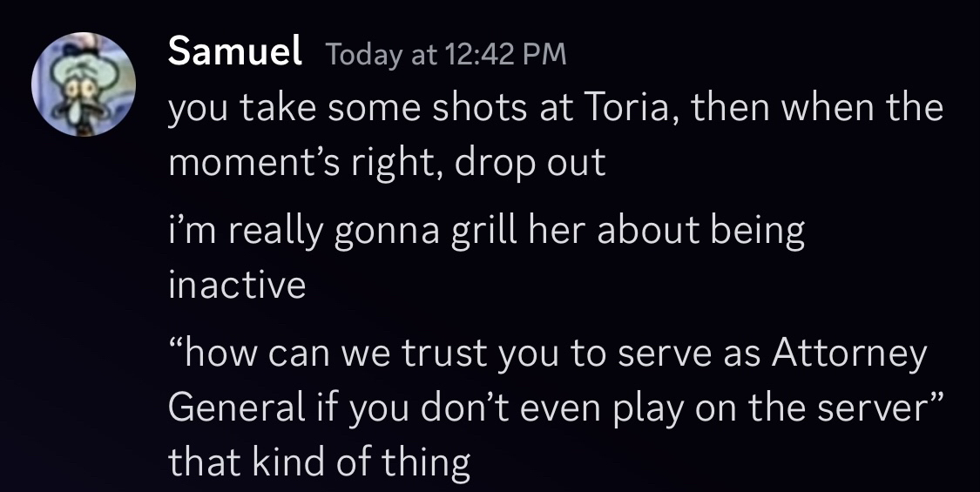
Task: Select the message that kind of thing
Action: [x=320, y=462]
